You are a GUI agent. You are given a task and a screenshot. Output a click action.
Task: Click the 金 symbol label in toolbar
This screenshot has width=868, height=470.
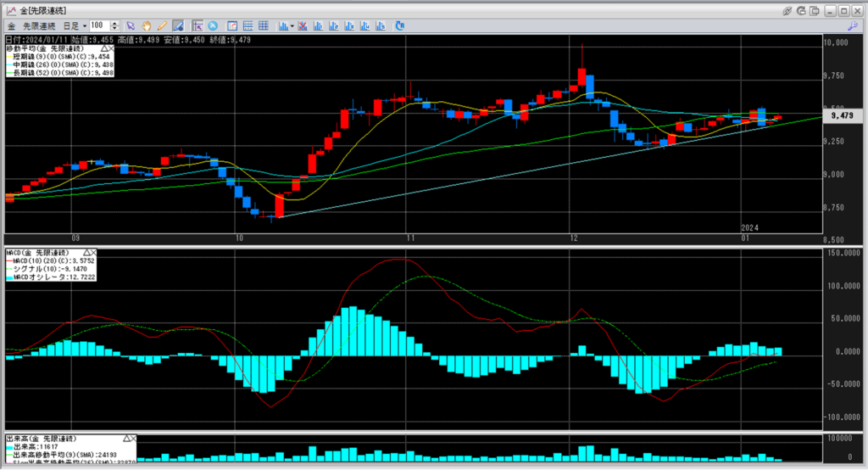click(x=12, y=25)
